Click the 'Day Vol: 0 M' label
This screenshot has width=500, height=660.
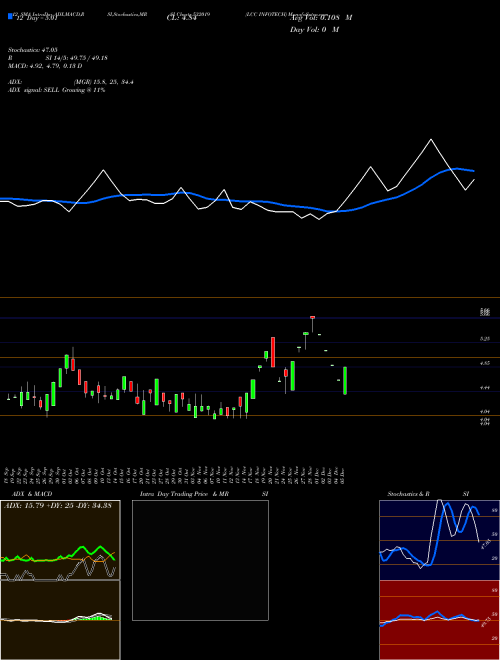[x=314, y=30]
